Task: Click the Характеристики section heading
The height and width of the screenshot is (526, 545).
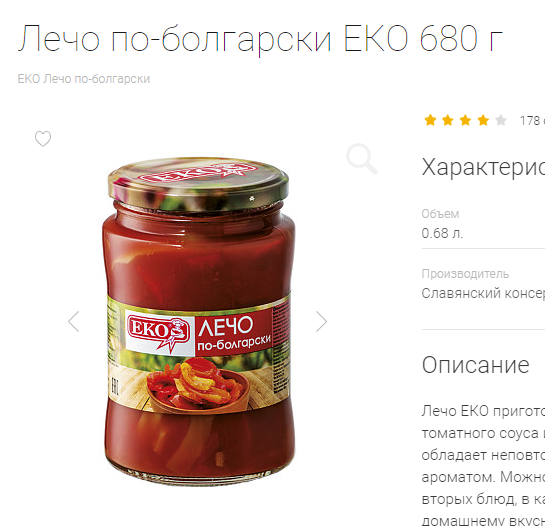Action: click(483, 168)
